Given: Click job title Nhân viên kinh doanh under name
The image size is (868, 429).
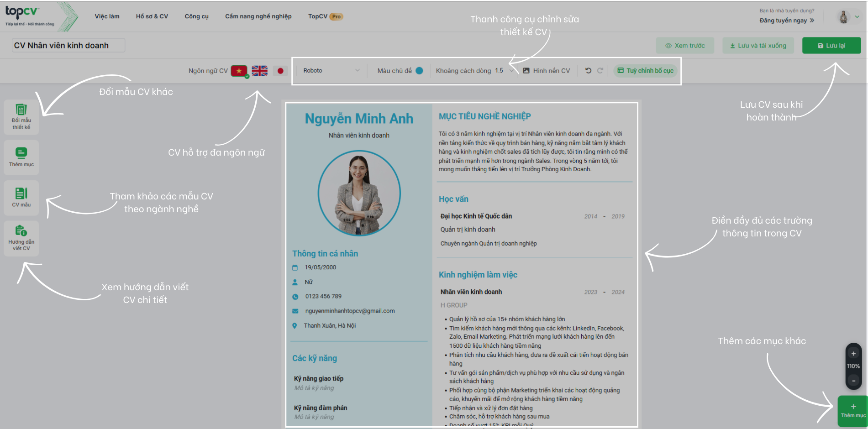Looking at the screenshot, I should (x=359, y=136).
